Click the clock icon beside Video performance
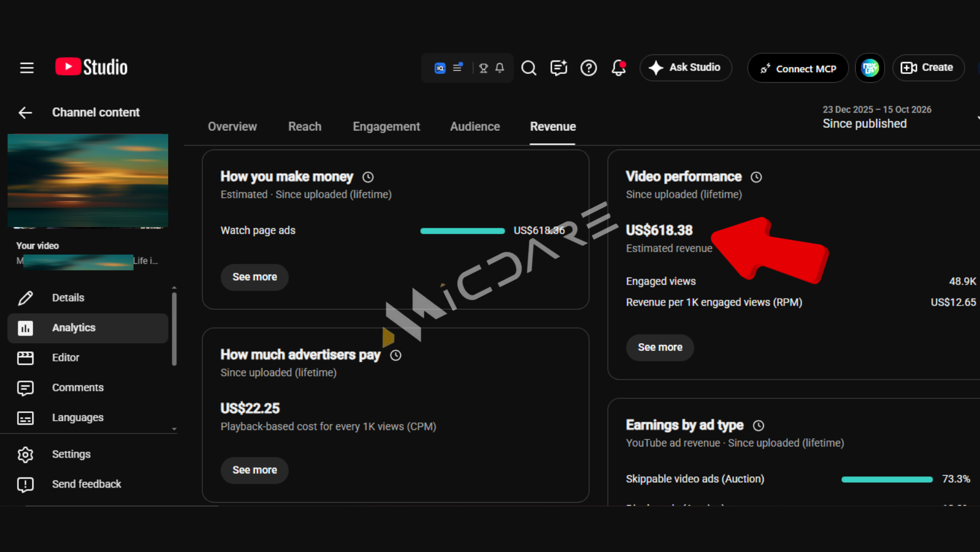 [x=756, y=177]
